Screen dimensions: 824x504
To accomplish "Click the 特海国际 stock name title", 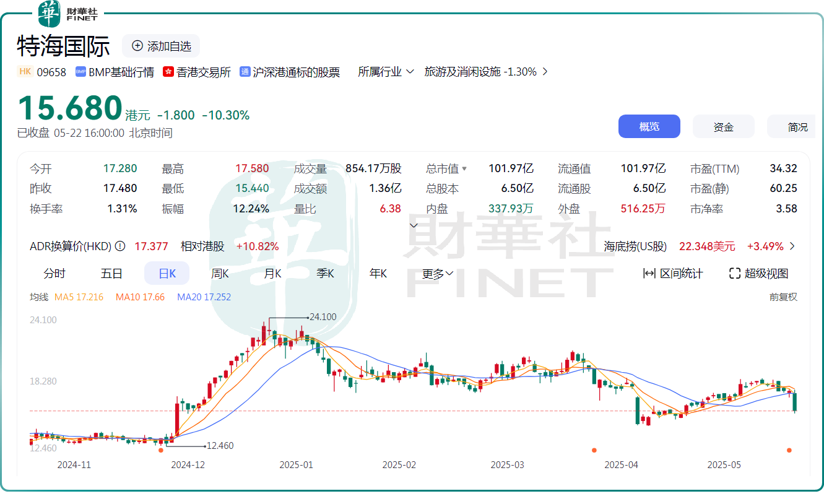I will coord(63,46).
